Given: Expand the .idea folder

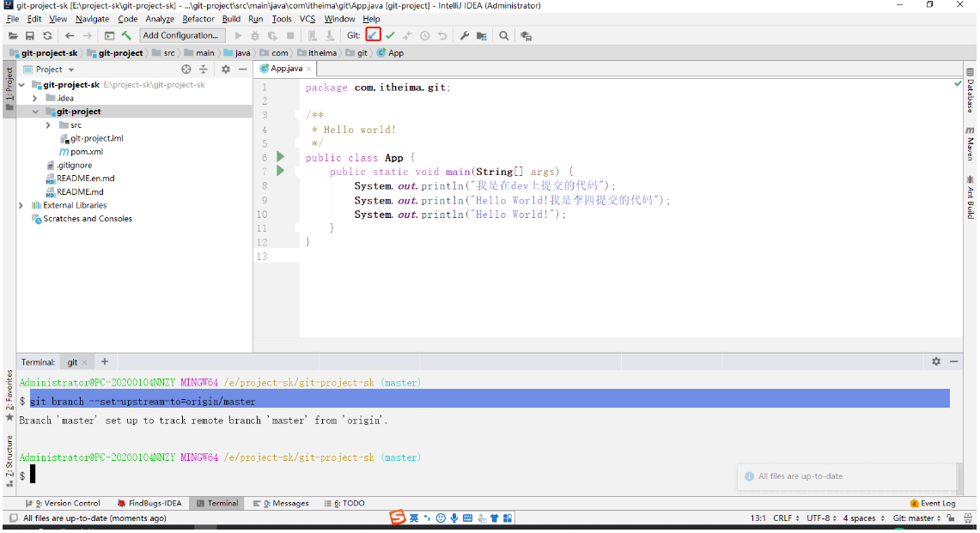Looking at the screenshot, I should click(35, 99).
